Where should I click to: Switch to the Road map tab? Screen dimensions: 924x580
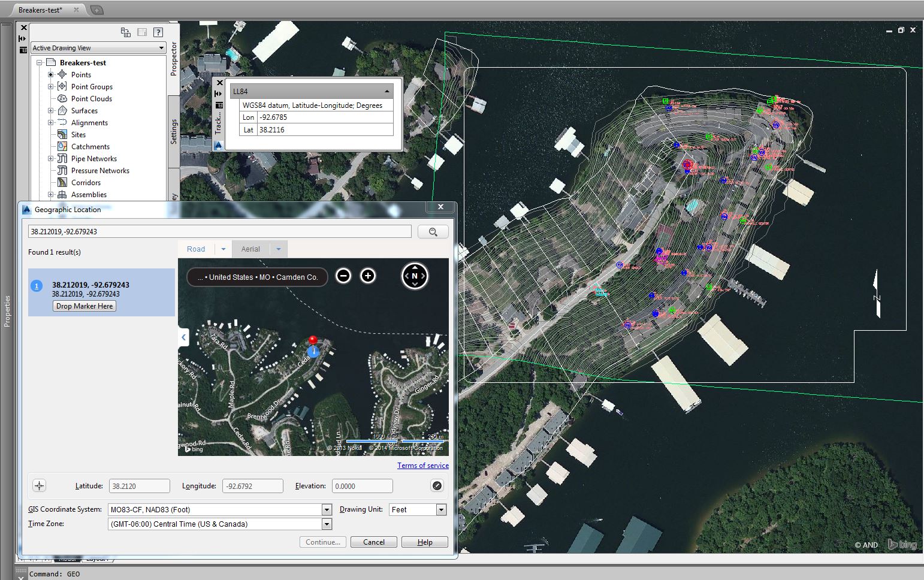(x=196, y=249)
